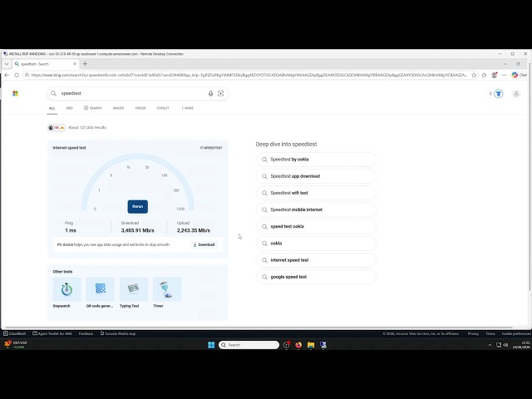This screenshot has width=532, height=399.
Task: Click the Download button for PC Assist
Action: (x=204, y=244)
